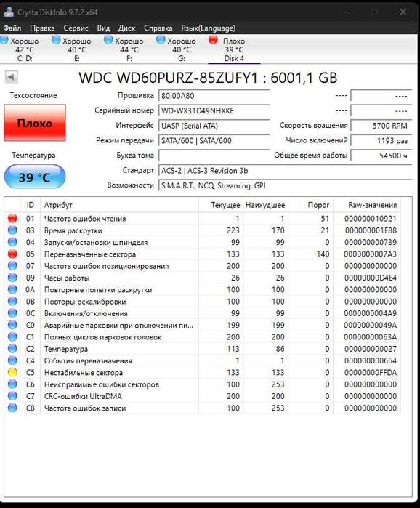Image resolution: width=420 pixels, height=508 pixels.
Task: Click the Прошивка field 80.00A80
Action: (214, 96)
